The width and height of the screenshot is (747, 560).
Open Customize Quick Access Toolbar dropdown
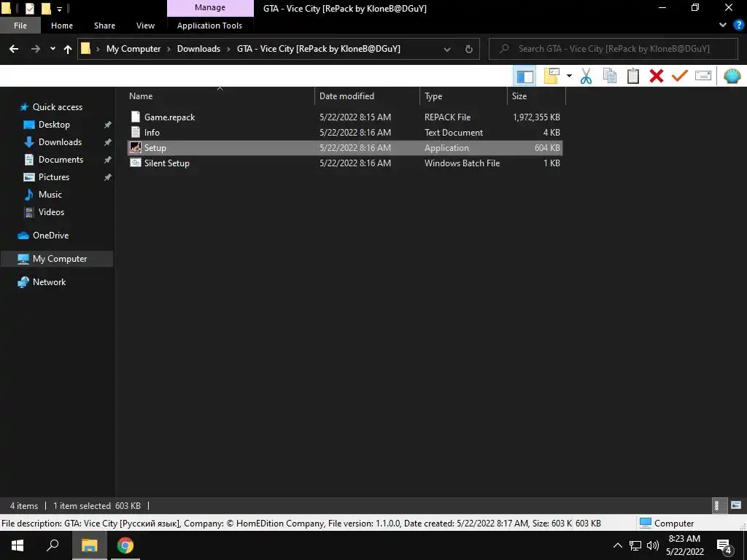pyautogui.click(x=60, y=9)
